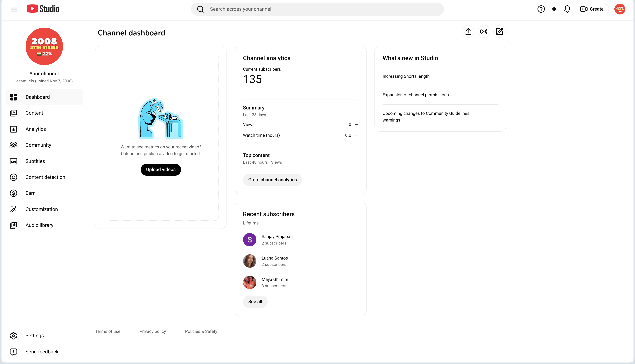Click the Dashboard grid icon in sidebar
The image size is (635, 364).
[x=14, y=97]
